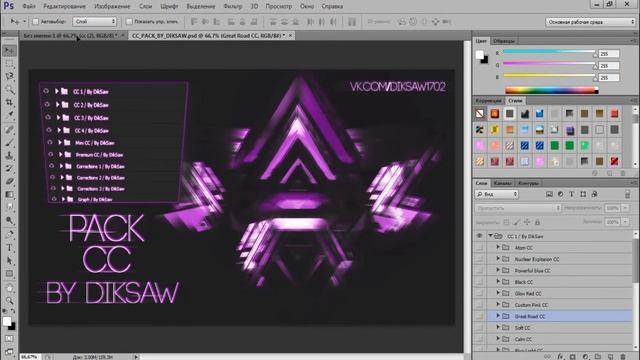This screenshot has width=640, height=360.
Task: Create a new layer
Action: (611, 356)
